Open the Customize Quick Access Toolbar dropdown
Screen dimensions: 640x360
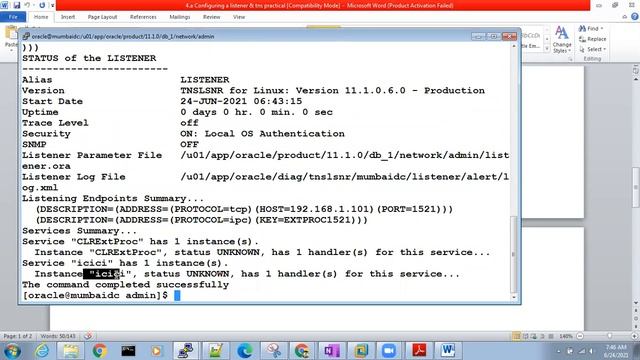click(x=52, y=5)
